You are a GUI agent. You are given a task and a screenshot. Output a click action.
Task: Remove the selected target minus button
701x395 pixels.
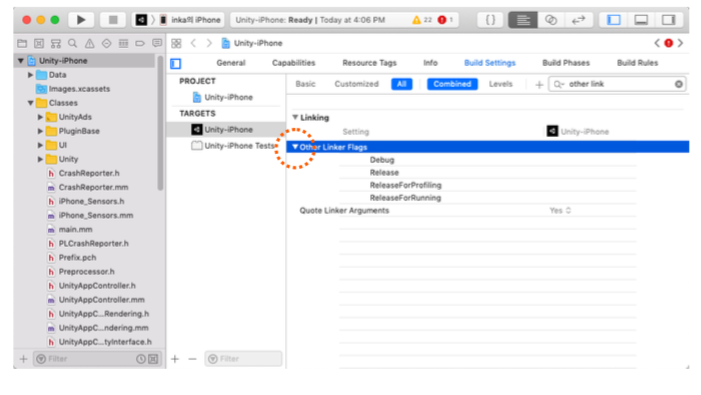click(x=192, y=359)
